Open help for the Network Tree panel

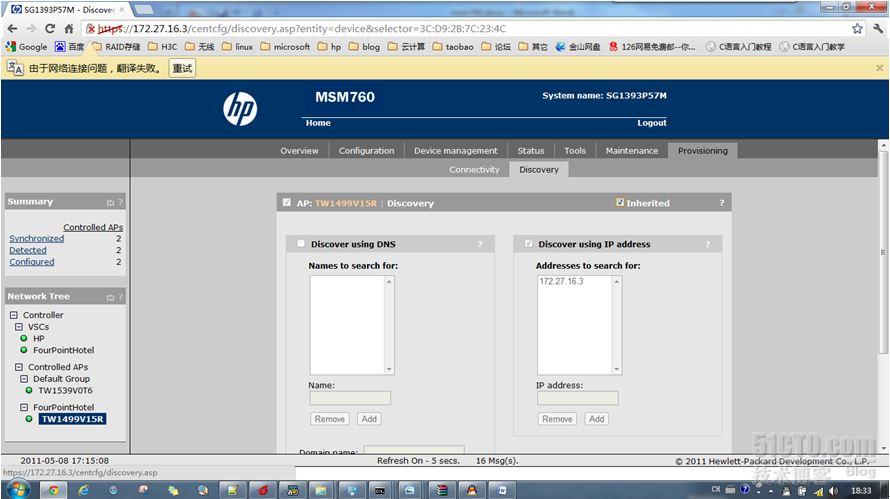point(120,297)
